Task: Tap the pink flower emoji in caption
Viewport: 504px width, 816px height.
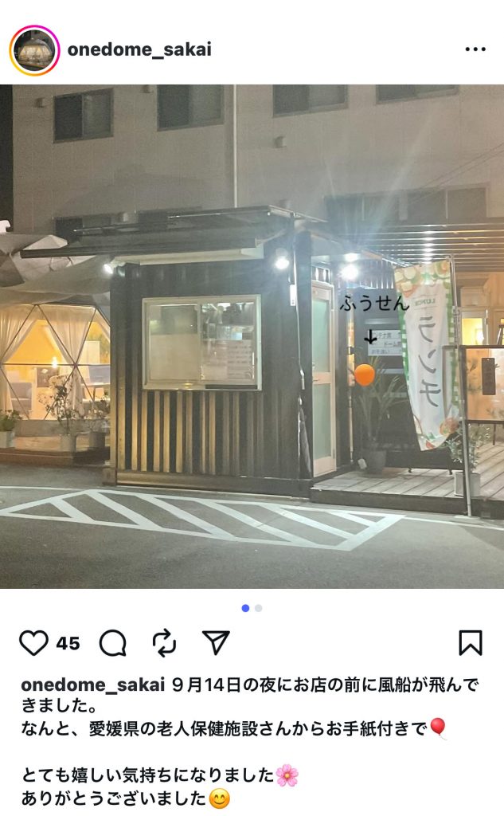Action: coord(287,775)
